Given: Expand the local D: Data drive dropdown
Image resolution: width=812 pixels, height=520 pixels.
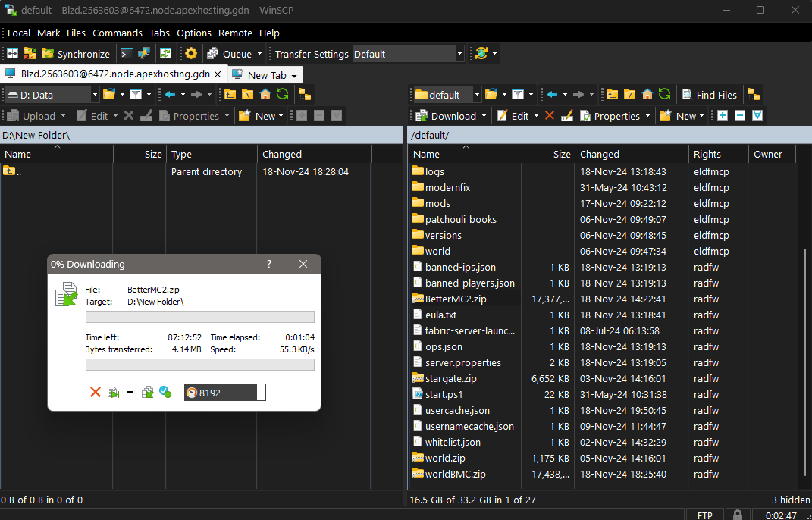Looking at the screenshot, I should coord(95,95).
